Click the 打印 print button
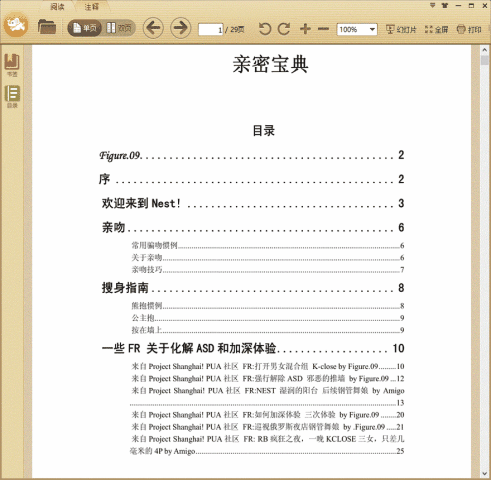This screenshot has width=491, height=480. [x=469, y=30]
